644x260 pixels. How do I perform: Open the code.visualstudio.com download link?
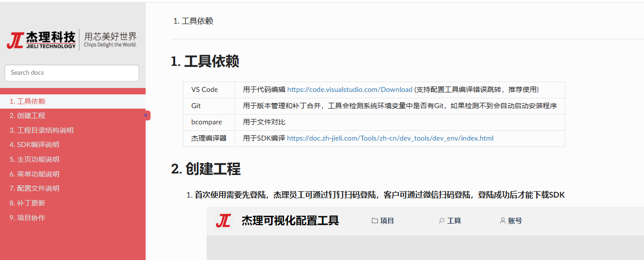coord(350,89)
